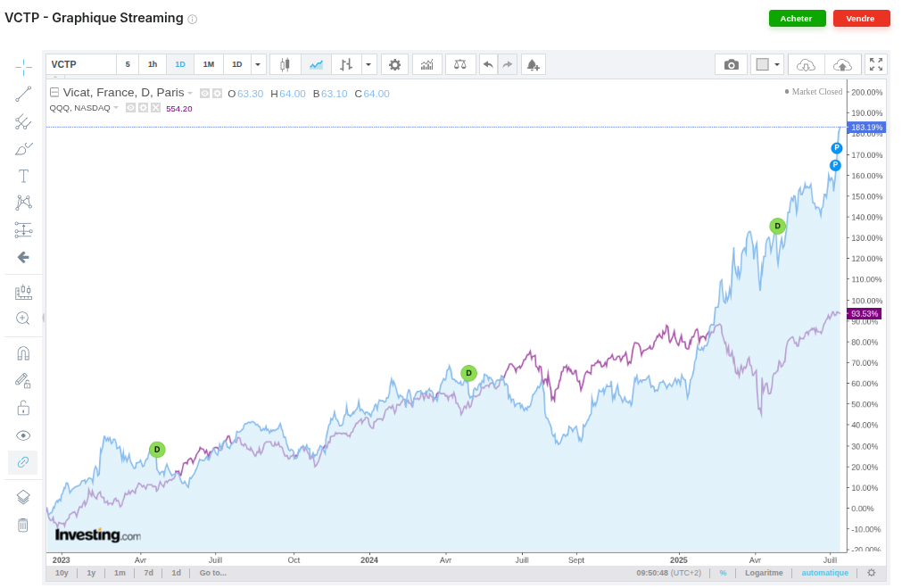The image size is (902, 588).
Task: Click the red Vendre button
Action: [x=861, y=19]
